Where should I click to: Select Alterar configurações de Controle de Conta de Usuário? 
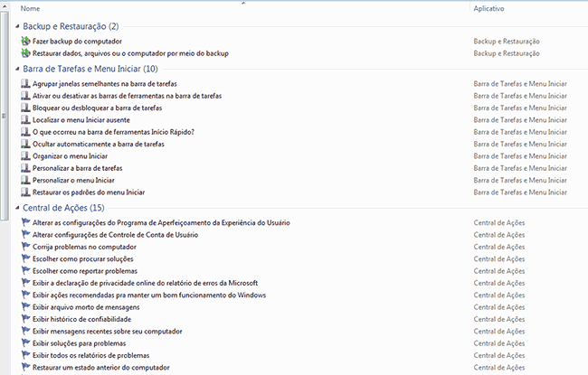[115, 235]
